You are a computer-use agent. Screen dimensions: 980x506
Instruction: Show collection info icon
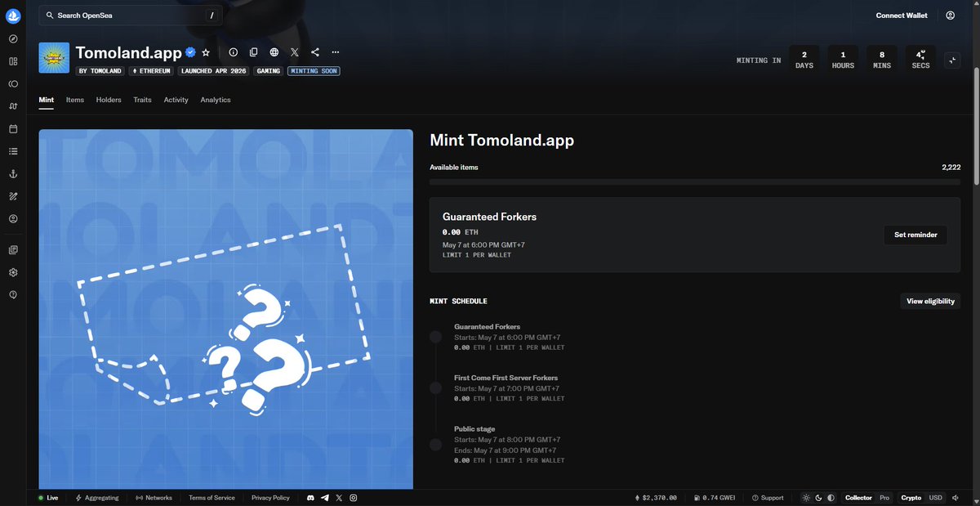[233, 52]
